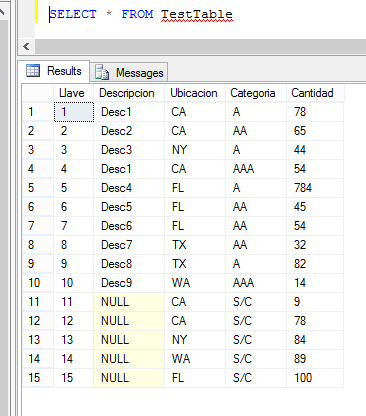The width and height of the screenshot is (366, 416).
Task: Click S/C category in row 12
Action: click(256, 321)
